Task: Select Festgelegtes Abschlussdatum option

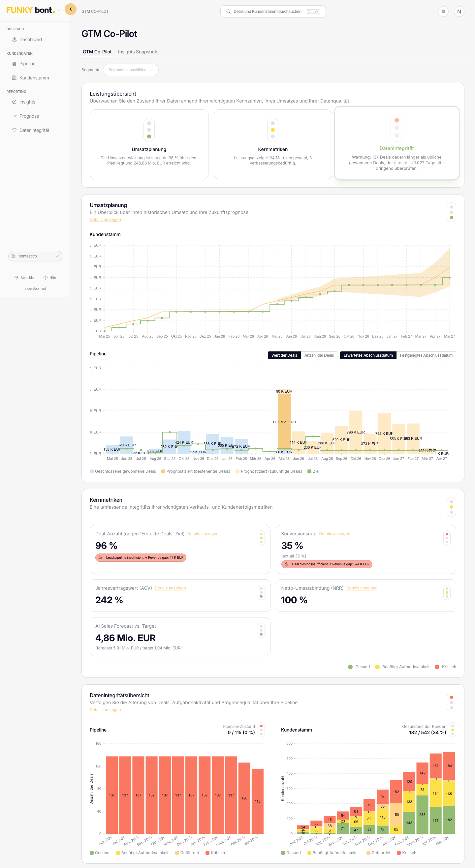Action: click(426, 355)
